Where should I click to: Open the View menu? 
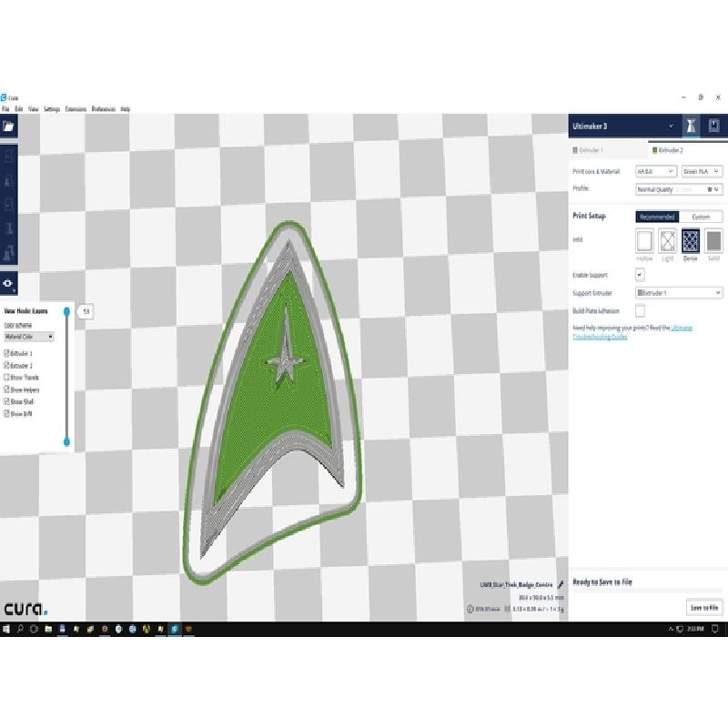click(34, 109)
